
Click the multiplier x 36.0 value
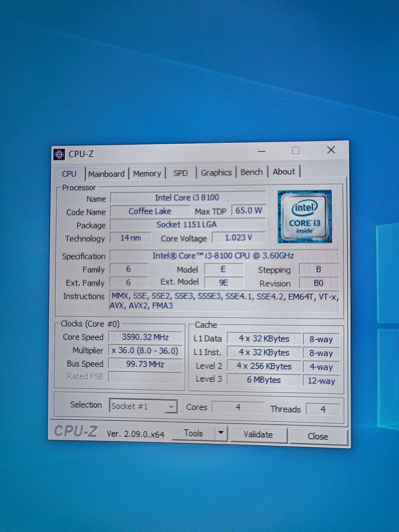pos(145,351)
